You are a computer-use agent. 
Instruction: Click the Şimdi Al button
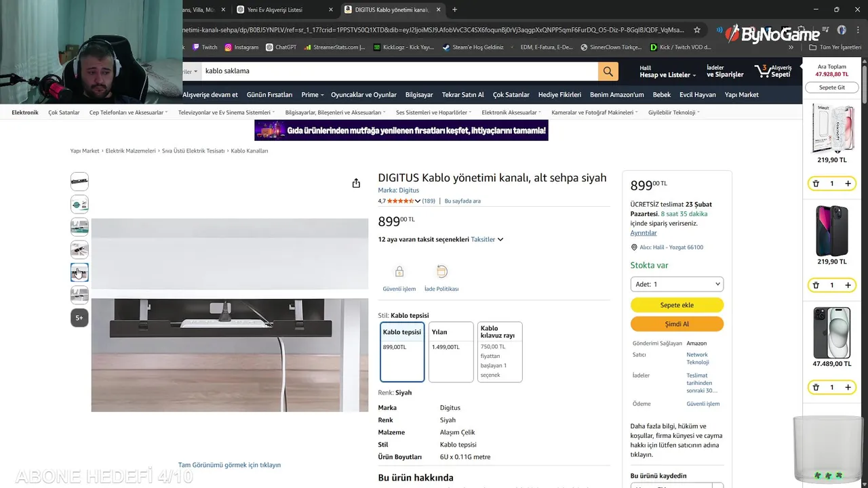point(677,324)
